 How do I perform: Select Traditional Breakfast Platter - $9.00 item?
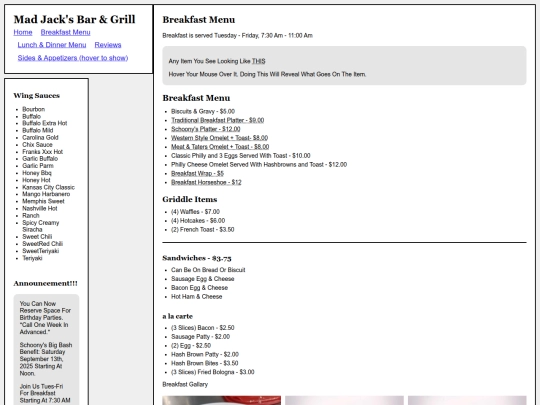(218, 120)
